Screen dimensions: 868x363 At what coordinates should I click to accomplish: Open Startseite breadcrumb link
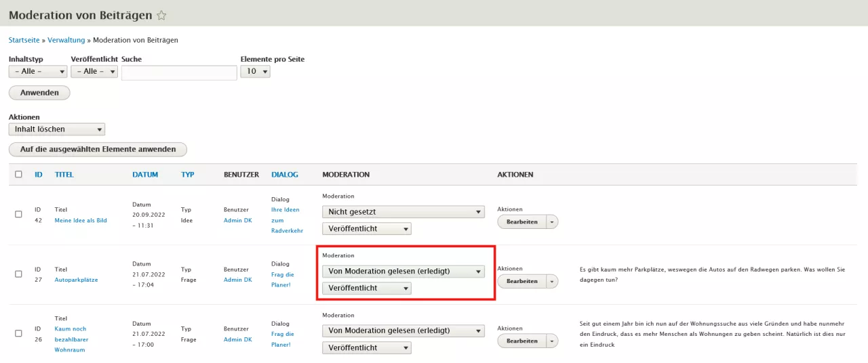coord(24,41)
